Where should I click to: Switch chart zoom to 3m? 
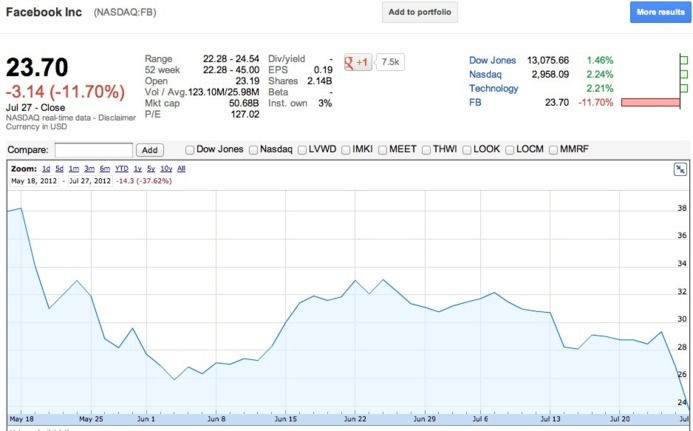[89, 169]
